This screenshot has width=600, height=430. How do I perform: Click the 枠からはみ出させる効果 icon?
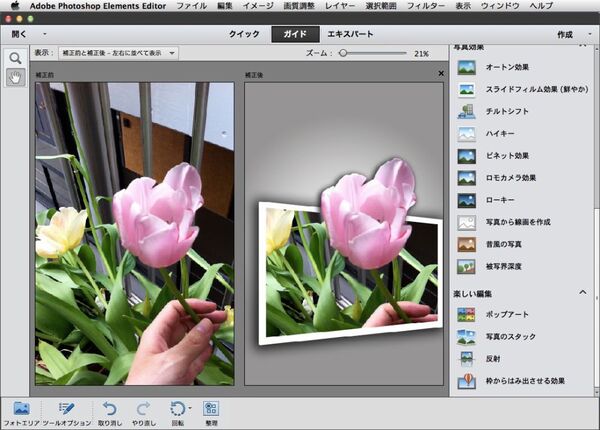point(466,381)
